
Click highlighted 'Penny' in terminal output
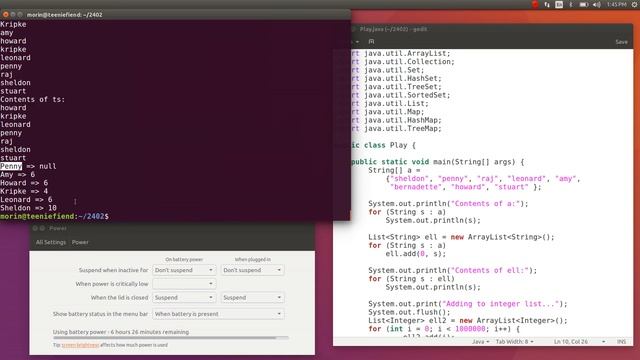(x=11, y=166)
